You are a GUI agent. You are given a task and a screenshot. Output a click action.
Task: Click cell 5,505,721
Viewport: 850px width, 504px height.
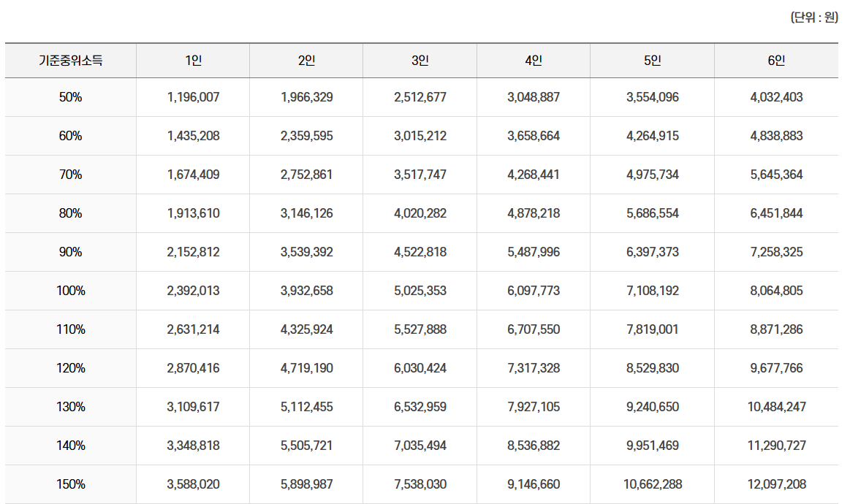click(306, 446)
